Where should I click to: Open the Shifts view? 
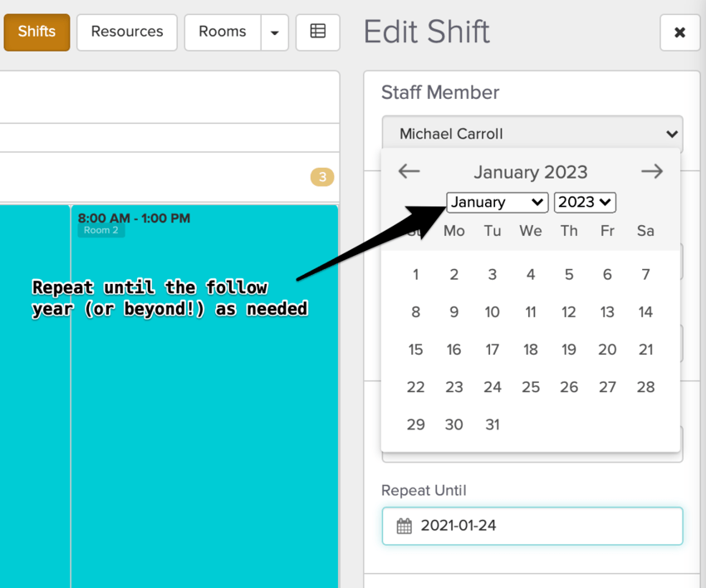[x=37, y=32]
